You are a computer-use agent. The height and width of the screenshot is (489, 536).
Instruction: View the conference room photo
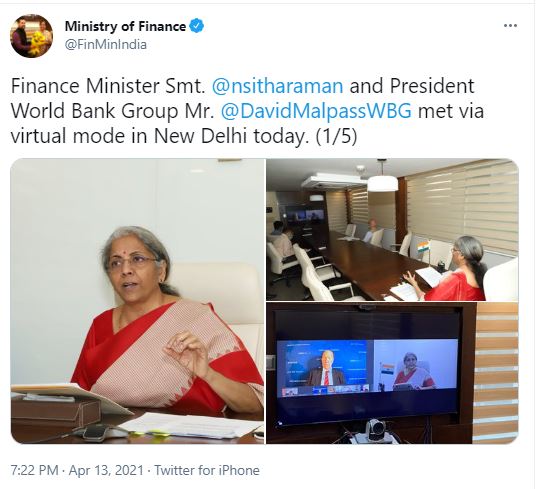click(x=392, y=230)
